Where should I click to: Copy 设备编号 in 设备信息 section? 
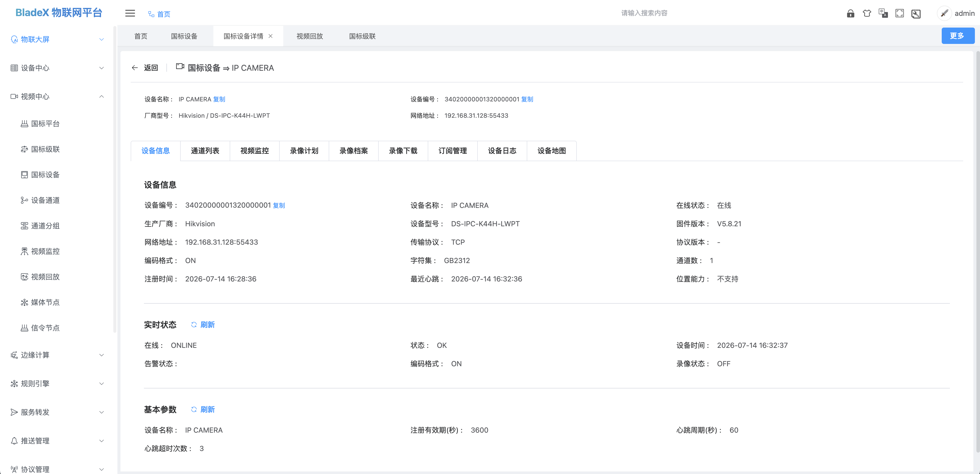(x=279, y=206)
